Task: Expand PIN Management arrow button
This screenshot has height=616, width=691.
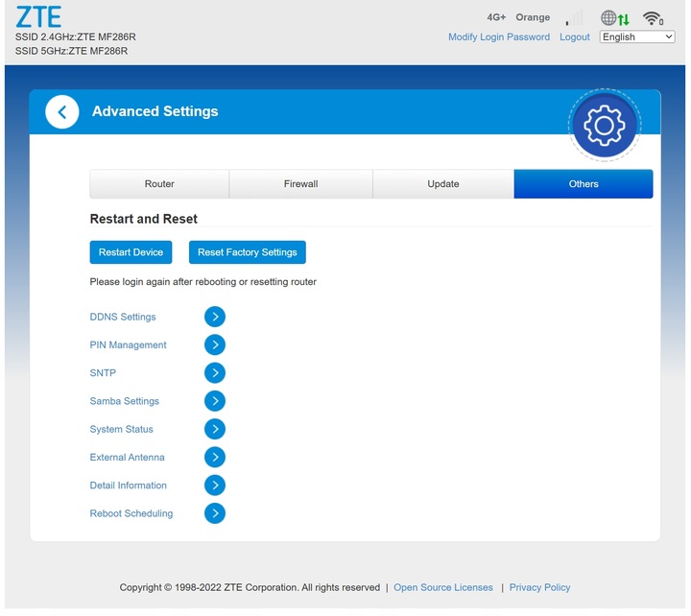Action: point(215,344)
